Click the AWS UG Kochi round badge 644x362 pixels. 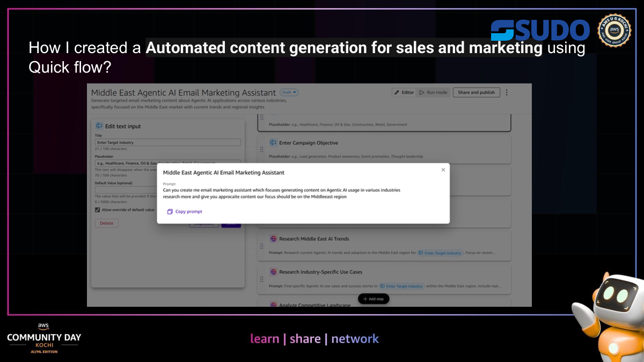(x=614, y=31)
